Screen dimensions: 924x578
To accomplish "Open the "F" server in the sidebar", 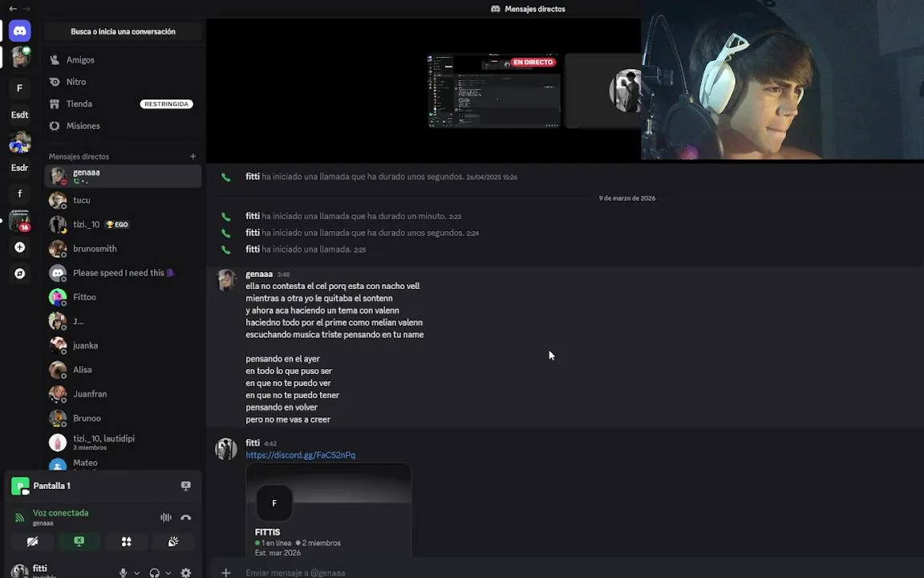I will (19, 88).
